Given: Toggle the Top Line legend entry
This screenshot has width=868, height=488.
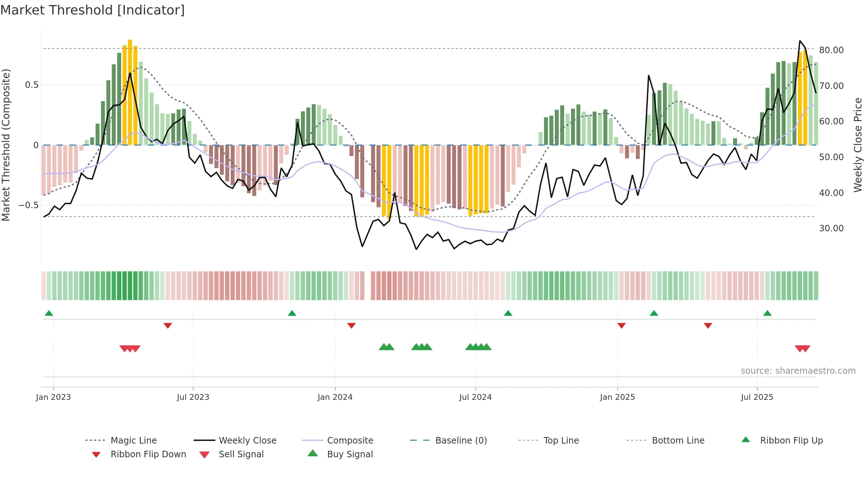Looking at the screenshot, I should tap(548, 440).
